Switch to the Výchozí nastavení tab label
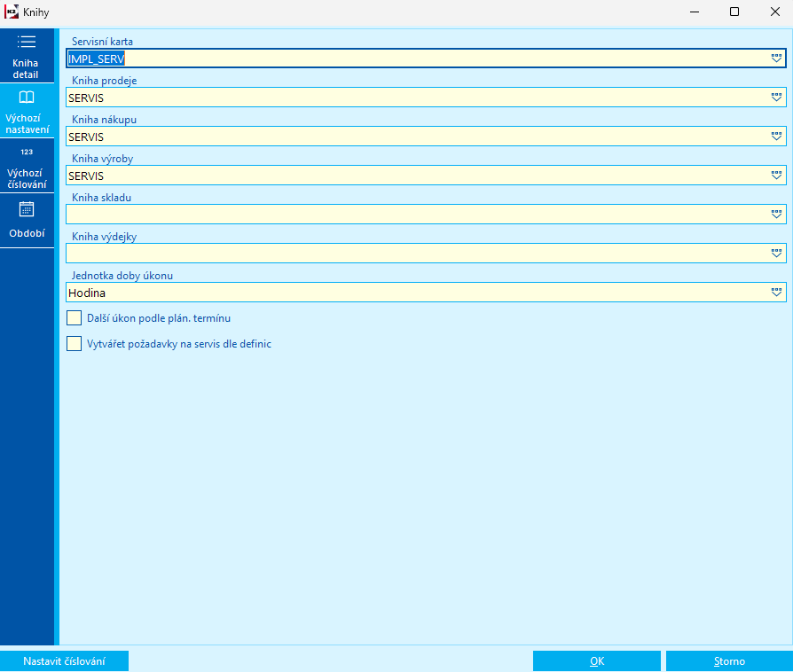Viewport: 793px width, 672px height. click(27, 124)
